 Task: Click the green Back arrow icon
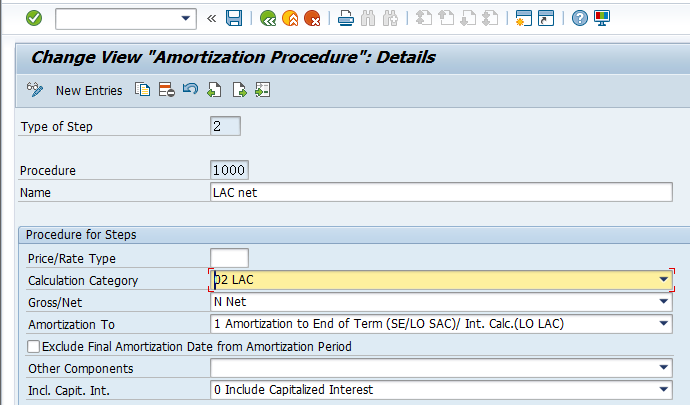pos(268,18)
